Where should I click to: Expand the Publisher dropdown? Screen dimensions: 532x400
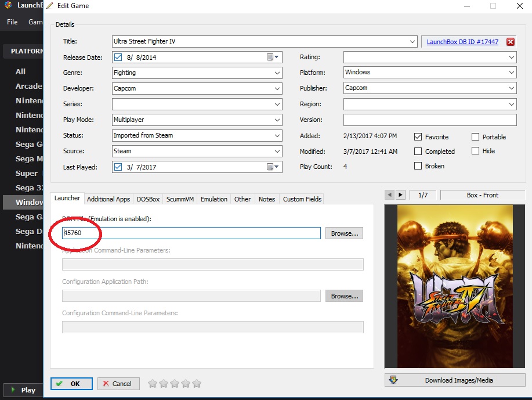pyautogui.click(x=512, y=88)
